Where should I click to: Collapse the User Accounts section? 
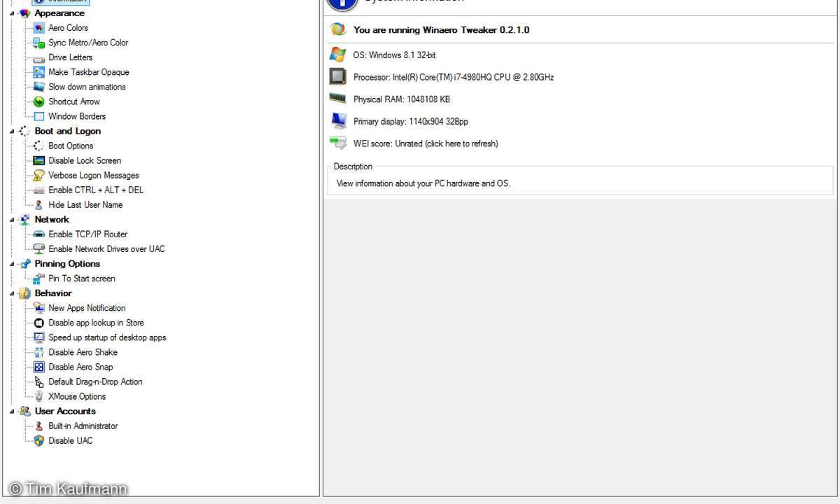12,411
